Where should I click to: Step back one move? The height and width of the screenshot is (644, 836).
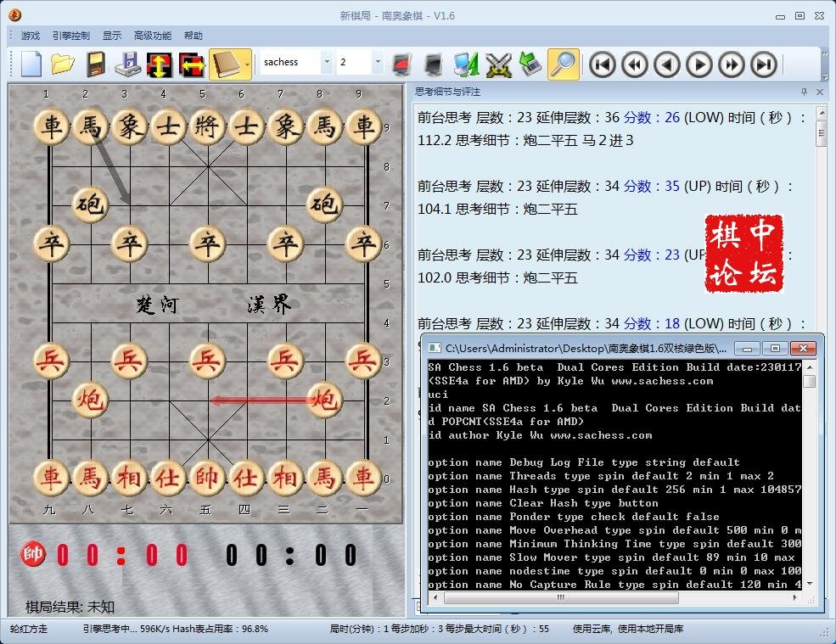[x=667, y=64]
